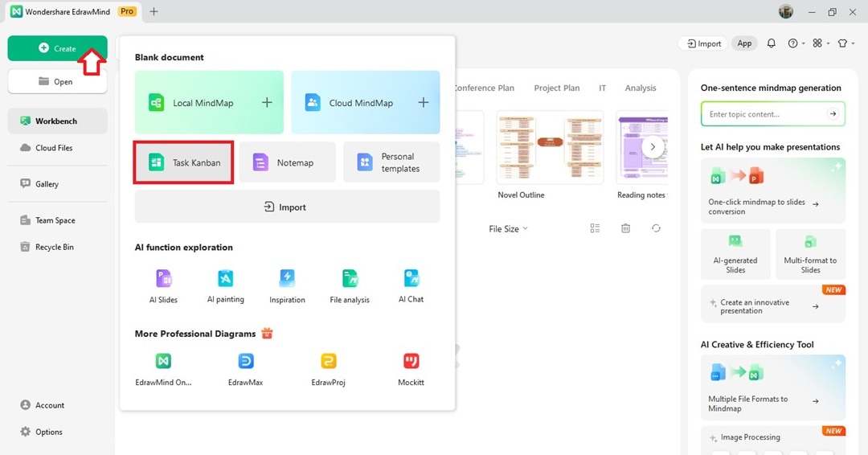Add a new tab with plus icon
This screenshot has height=455, width=868.
click(x=154, y=11)
